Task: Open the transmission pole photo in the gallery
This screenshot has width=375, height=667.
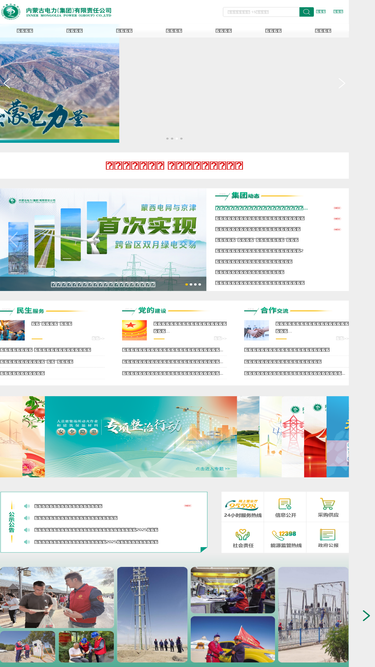Action: tap(152, 614)
